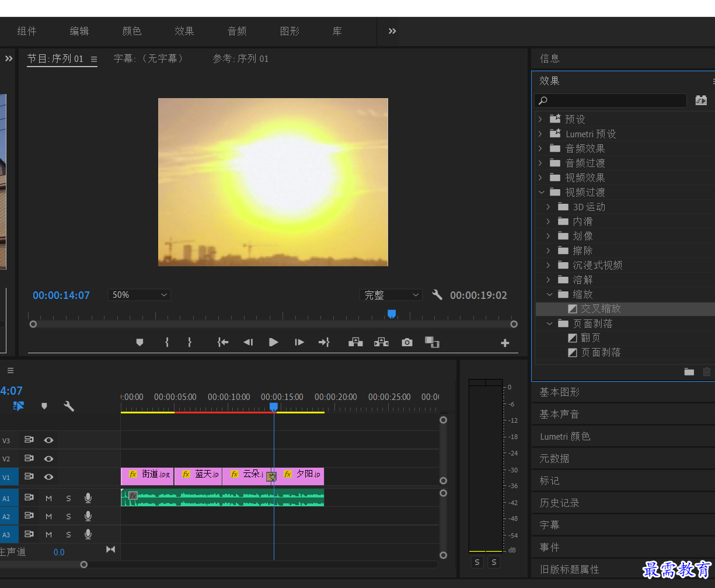
Task: Go to Out point button
Action: point(324,343)
